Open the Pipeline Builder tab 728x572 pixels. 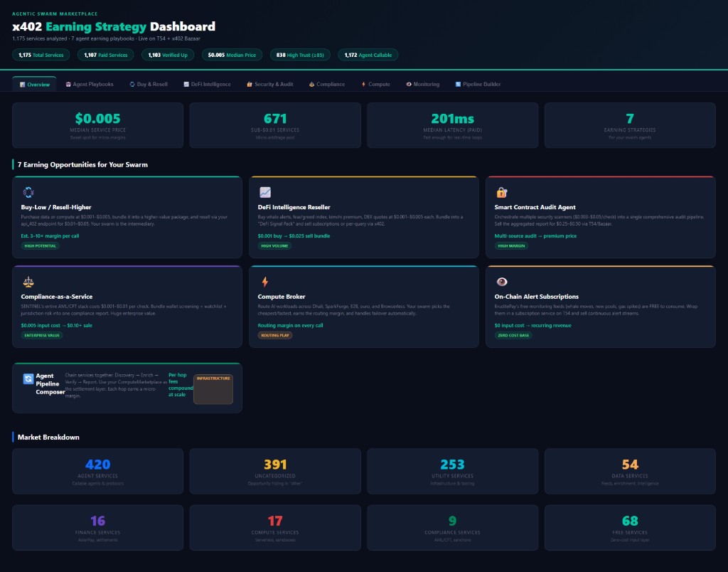[477, 83]
